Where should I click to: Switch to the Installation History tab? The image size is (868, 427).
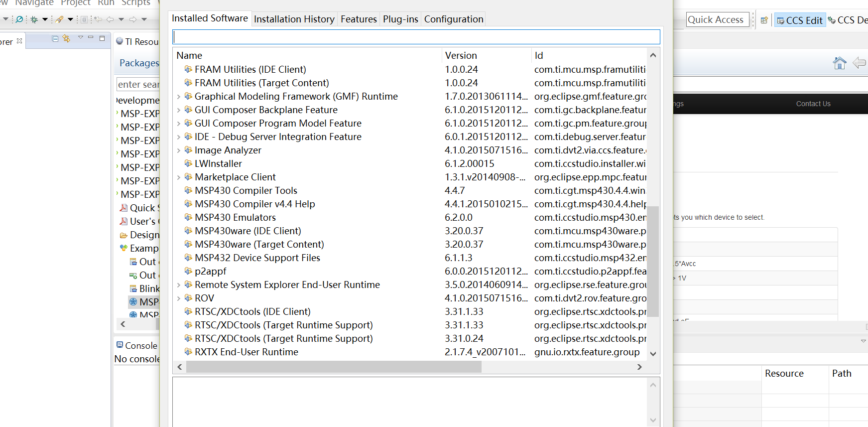(294, 19)
